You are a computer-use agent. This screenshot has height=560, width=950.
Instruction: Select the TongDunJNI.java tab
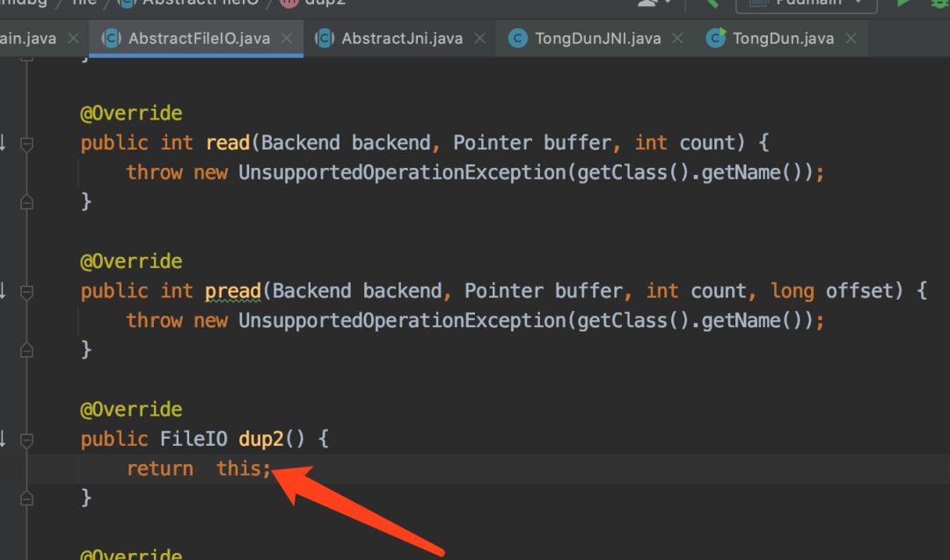point(597,39)
